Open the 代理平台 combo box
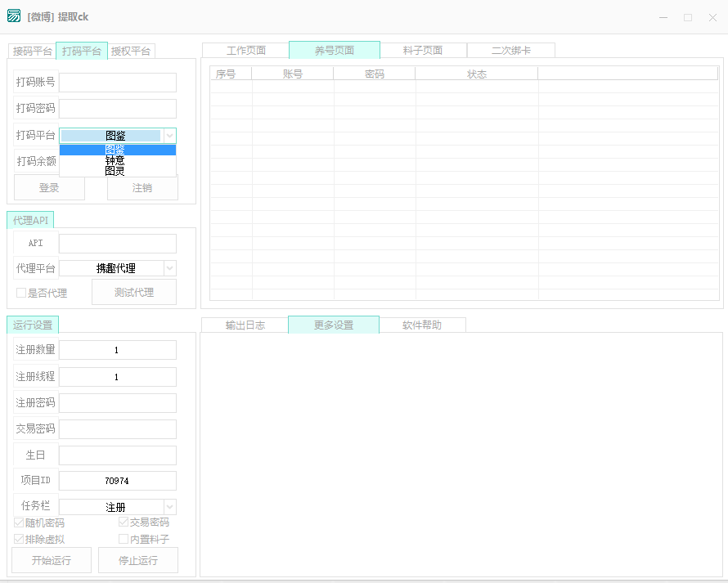728x583 pixels. tap(169, 268)
